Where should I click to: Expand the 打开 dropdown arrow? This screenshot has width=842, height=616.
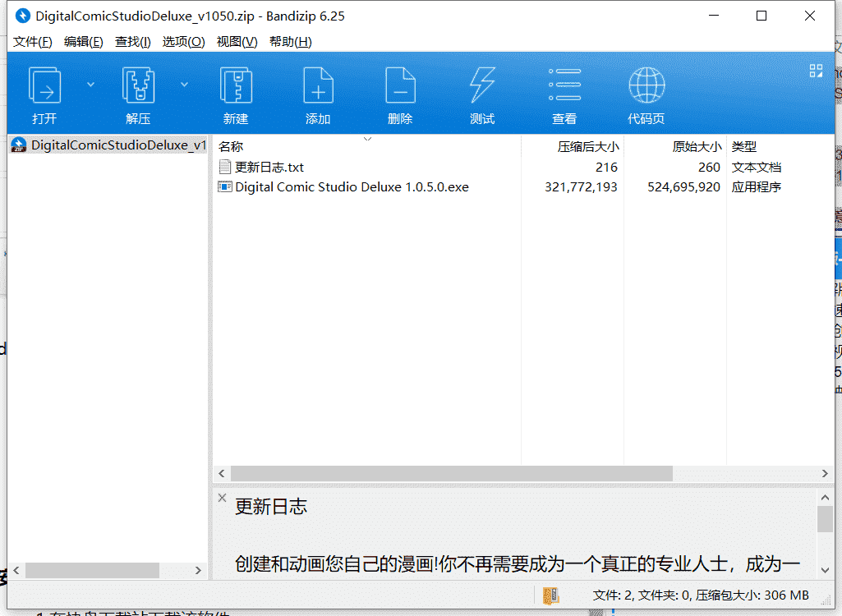click(x=90, y=85)
